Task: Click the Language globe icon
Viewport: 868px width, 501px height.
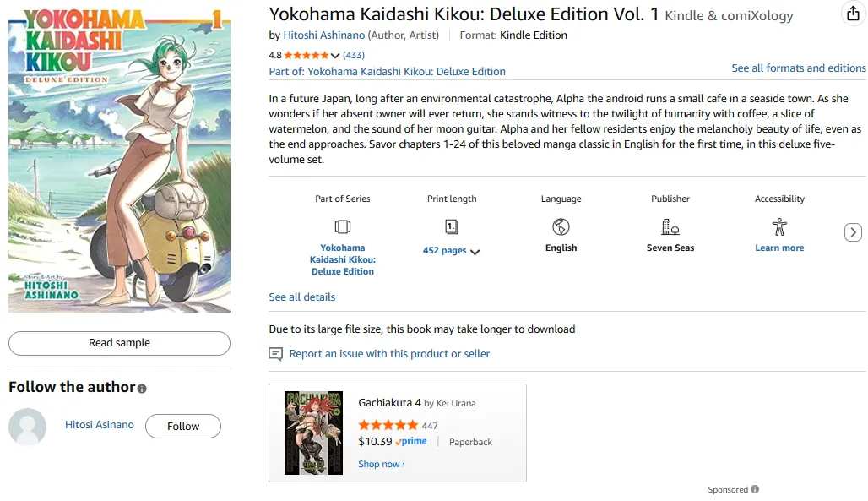Action: tap(561, 226)
